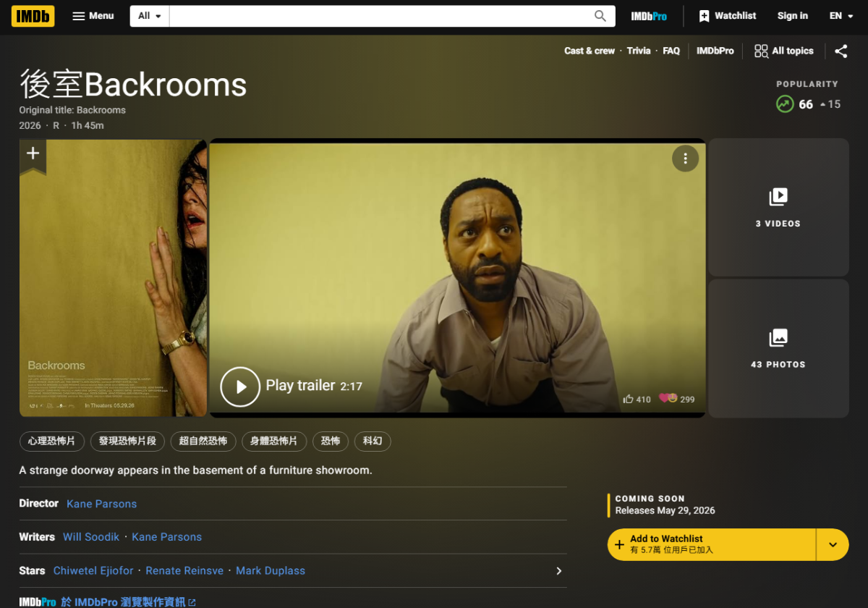The height and width of the screenshot is (608, 868).
Task: Open the Stars label link
Action: point(32,570)
